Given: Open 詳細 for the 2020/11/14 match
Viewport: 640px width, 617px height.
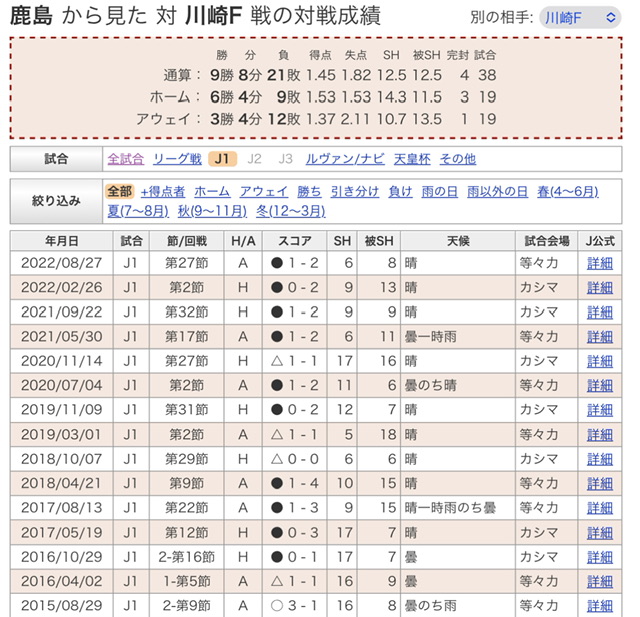Looking at the screenshot, I should click(x=600, y=361).
